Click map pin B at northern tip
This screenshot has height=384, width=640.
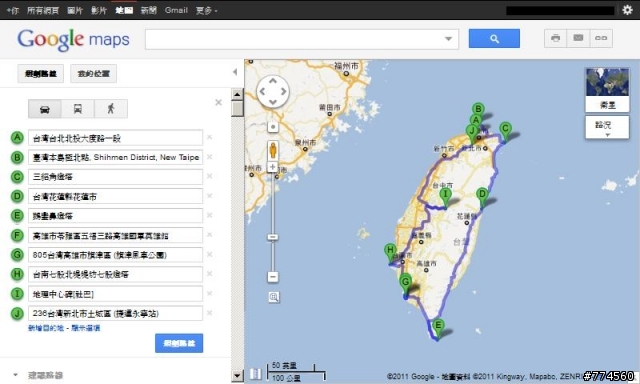(478, 109)
